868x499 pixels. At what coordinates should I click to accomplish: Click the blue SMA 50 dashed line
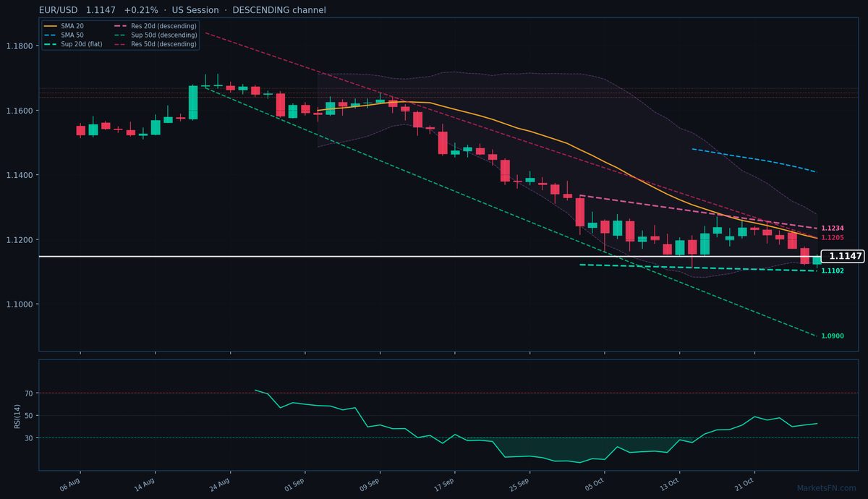click(x=754, y=159)
